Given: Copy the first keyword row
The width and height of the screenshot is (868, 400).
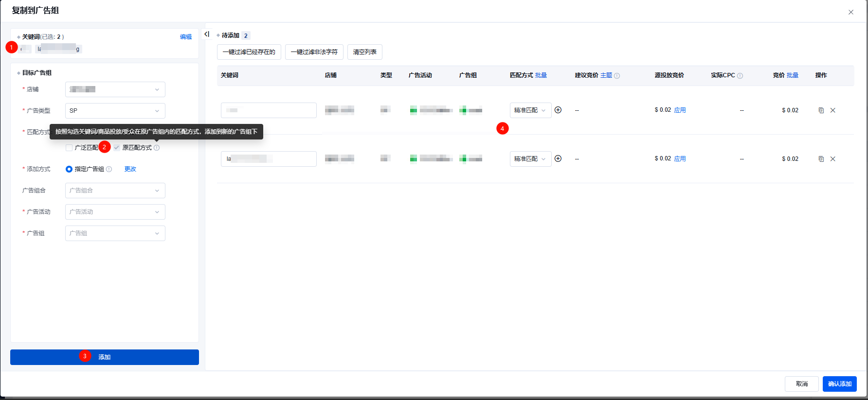Looking at the screenshot, I should tap(821, 110).
